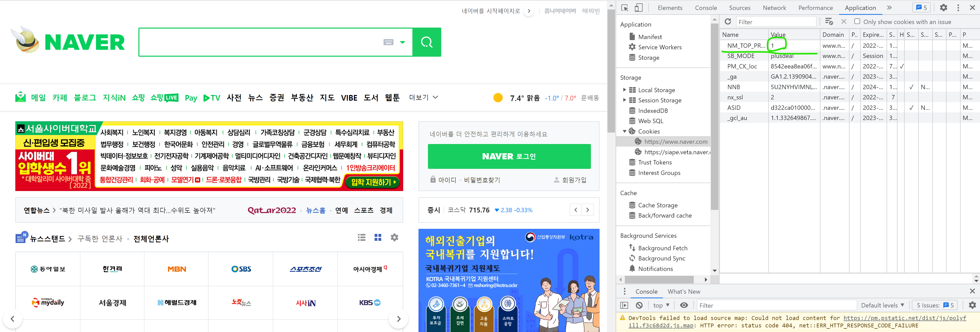
Task: Open the on-screen keyboard icon in search box
Action: pos(388,42)
